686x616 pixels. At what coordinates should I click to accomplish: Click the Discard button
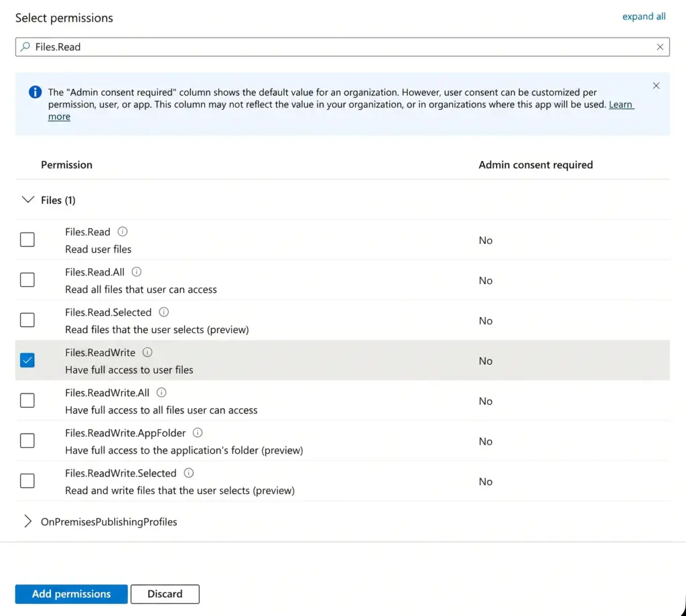165,594
